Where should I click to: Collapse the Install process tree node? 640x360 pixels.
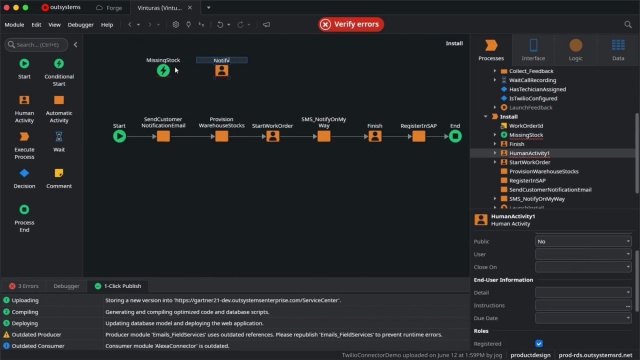click(x=486, y=117)
